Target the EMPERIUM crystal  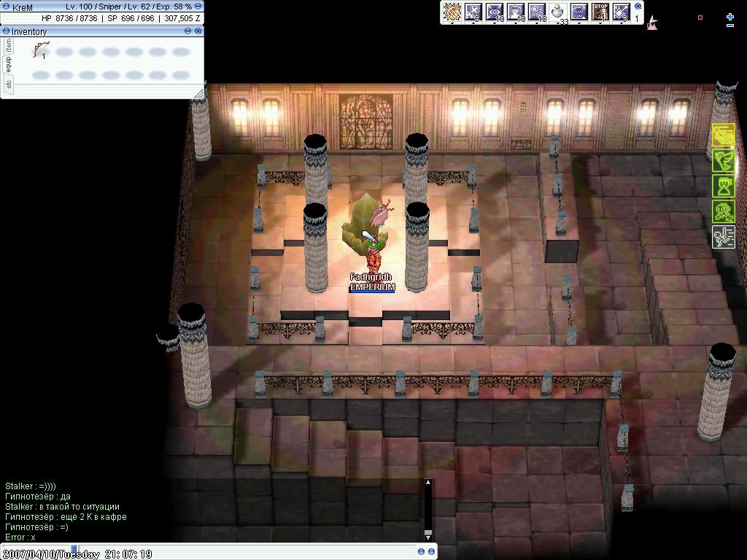pos(363,224)
